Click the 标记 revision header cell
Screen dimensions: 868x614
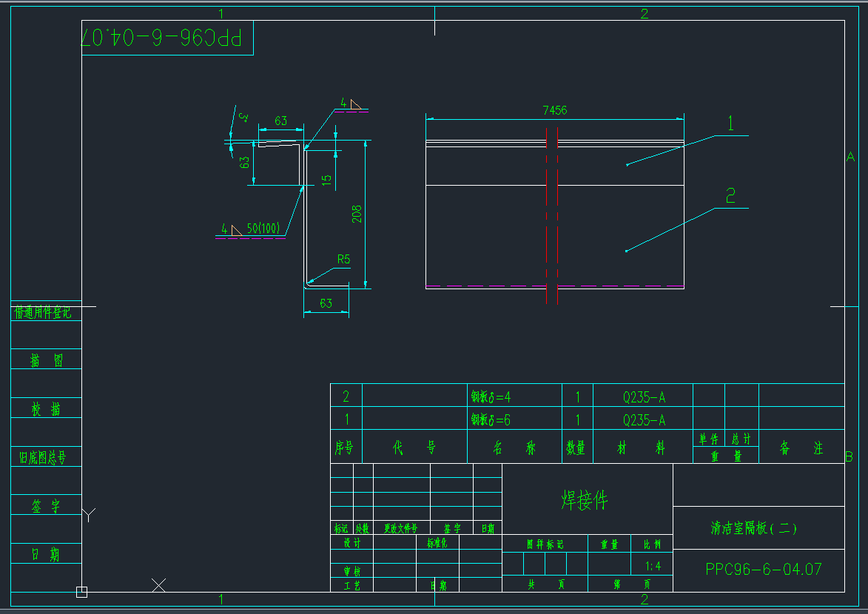(x=341, y=528)
